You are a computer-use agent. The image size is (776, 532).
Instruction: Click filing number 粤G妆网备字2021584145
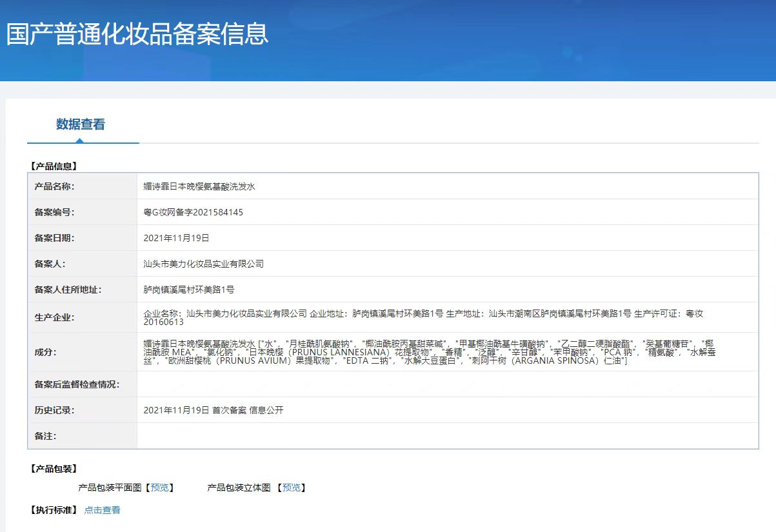pos(193,212)
